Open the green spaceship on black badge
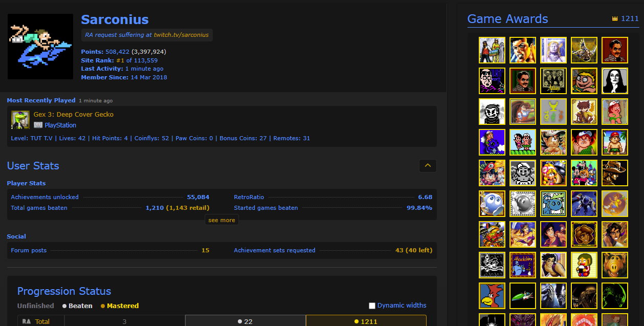 [523, 296]
